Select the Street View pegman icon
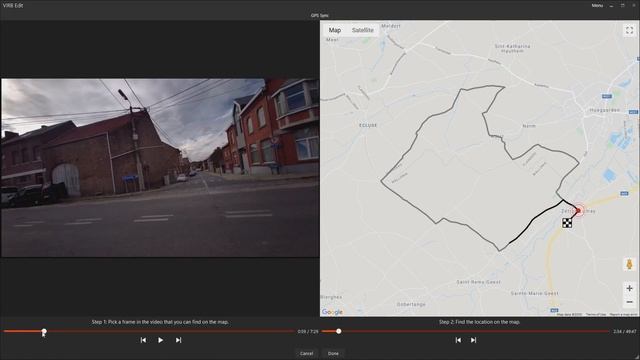This screenshot has height=360, width=640. [x=629, y=264]
